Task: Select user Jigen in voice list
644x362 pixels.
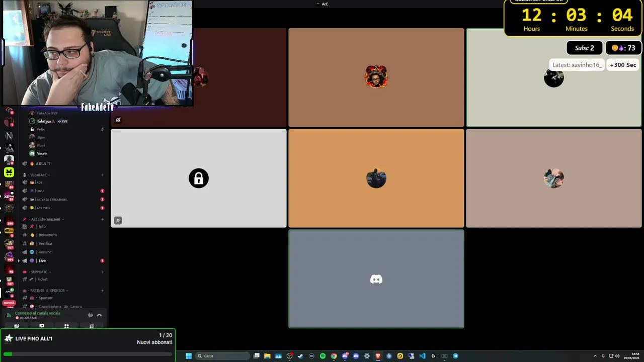Action: [x=40, y=137]
